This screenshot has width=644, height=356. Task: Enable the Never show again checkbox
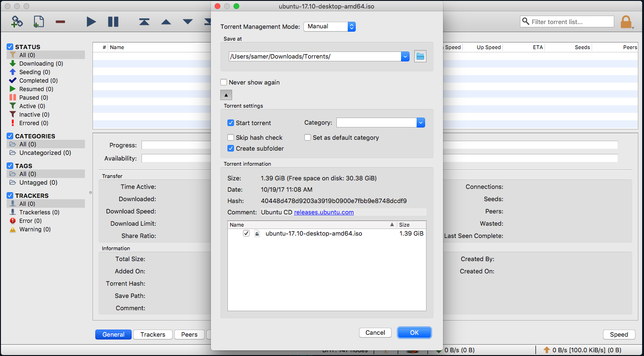[x=224, y=82]
